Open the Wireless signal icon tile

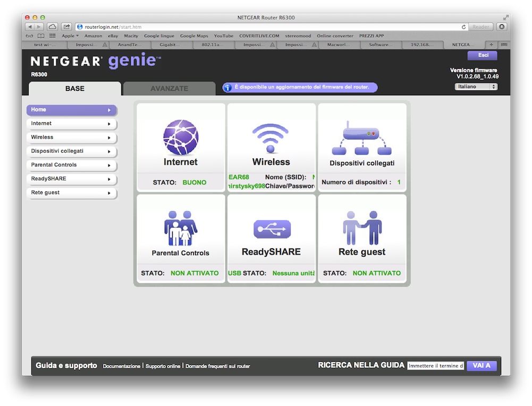pos(271,138)
